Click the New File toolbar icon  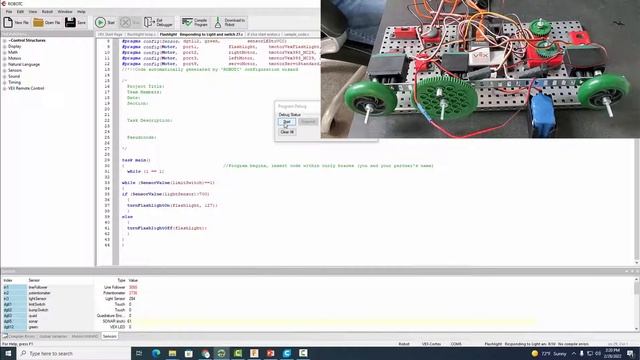point(8,22)
